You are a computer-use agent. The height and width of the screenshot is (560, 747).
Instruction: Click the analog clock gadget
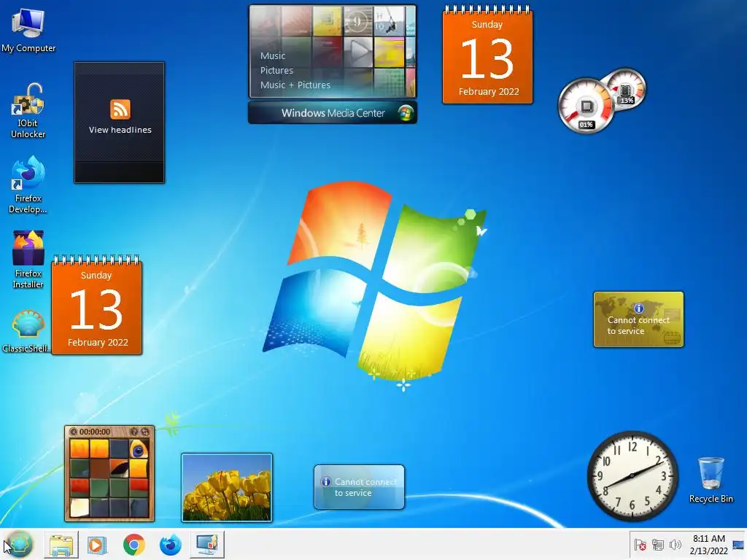[632, 475]
